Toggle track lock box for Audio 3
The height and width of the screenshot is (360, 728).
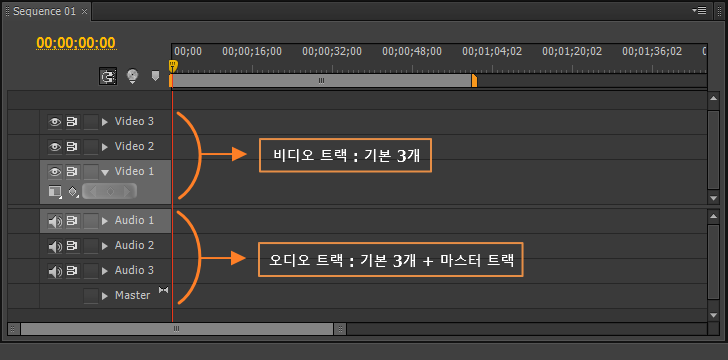click(91, 271)
